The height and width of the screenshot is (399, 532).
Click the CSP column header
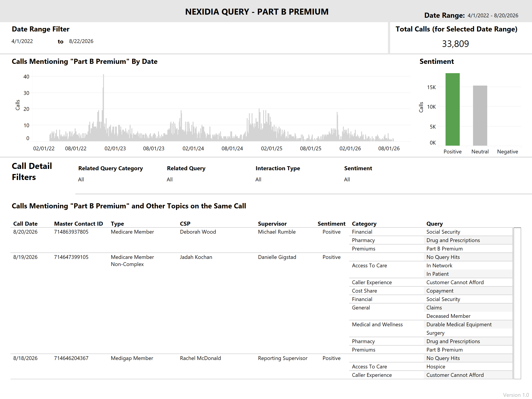click(185, 224)
